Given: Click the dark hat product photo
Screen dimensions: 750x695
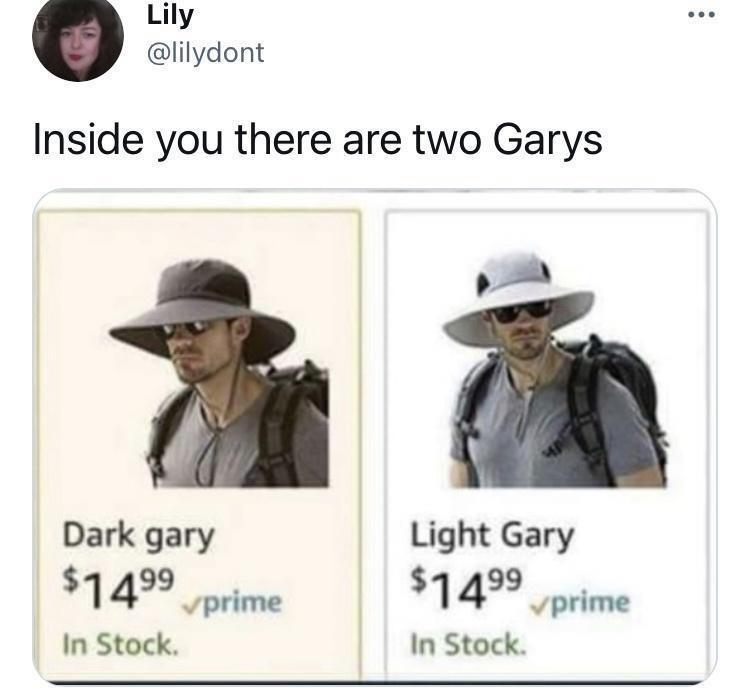Looking at the screenshot, I should tap(219, 373).
